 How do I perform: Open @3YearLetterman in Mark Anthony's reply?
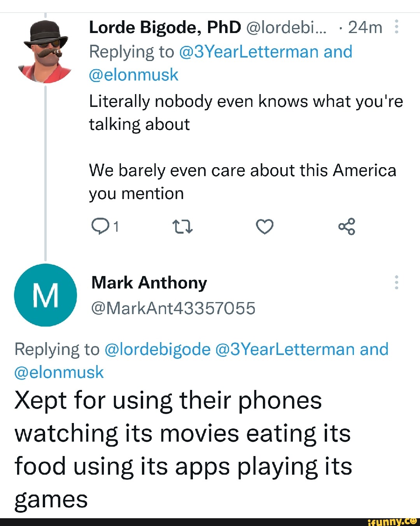tap(285, 349)
